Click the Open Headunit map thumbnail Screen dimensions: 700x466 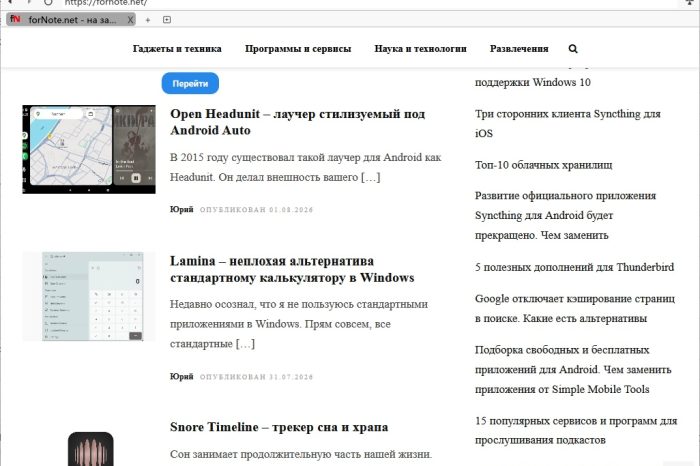89,150
